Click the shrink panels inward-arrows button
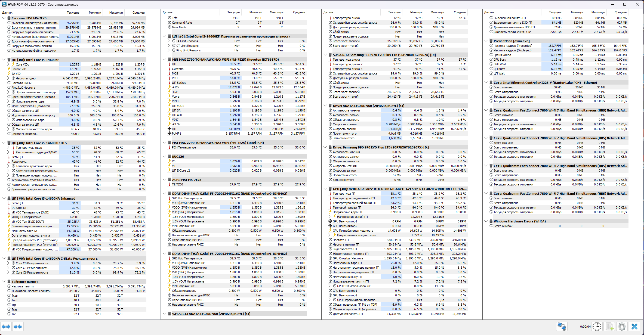 tap(18, 327)
